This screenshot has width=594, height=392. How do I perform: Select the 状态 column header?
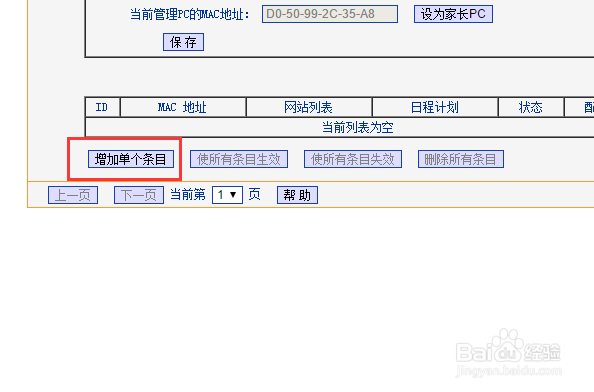[530, 108]
